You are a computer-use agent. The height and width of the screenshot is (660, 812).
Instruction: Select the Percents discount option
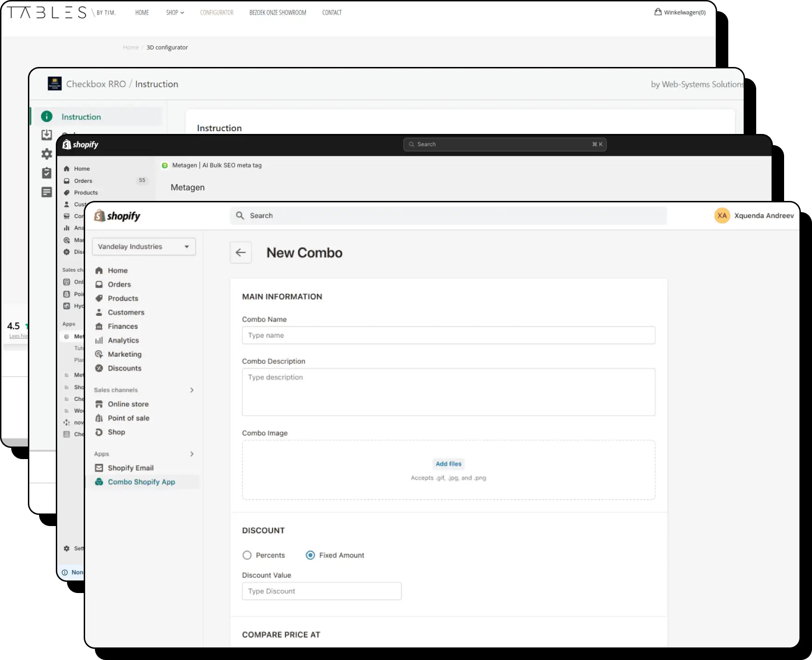(x=247, y=555)
